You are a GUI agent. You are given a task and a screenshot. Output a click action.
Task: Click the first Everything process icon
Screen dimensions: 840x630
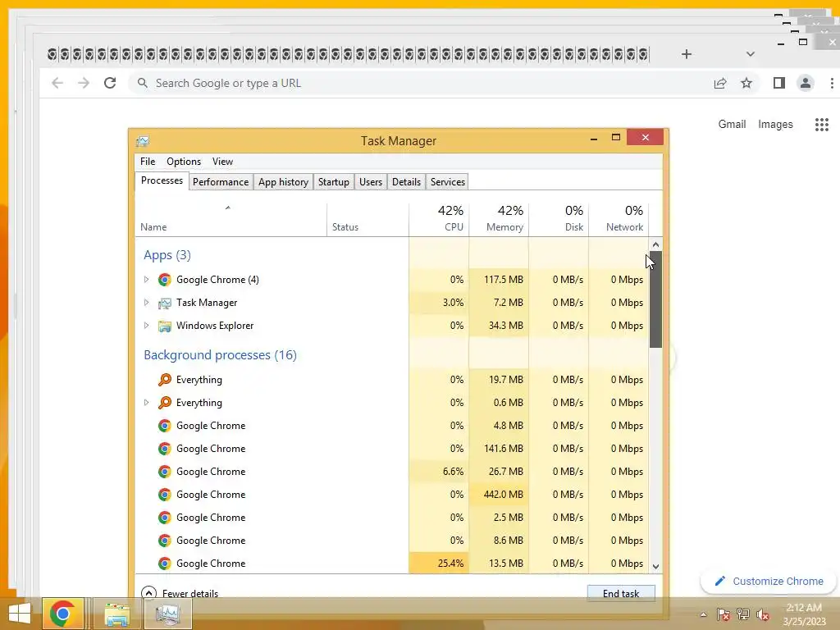(164, 380)
